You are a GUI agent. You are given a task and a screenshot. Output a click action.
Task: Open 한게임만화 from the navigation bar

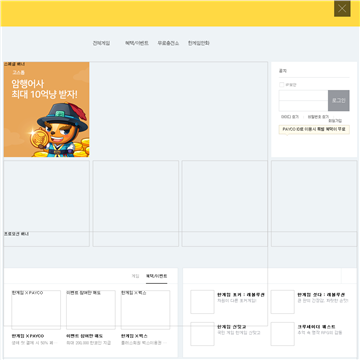199,43
